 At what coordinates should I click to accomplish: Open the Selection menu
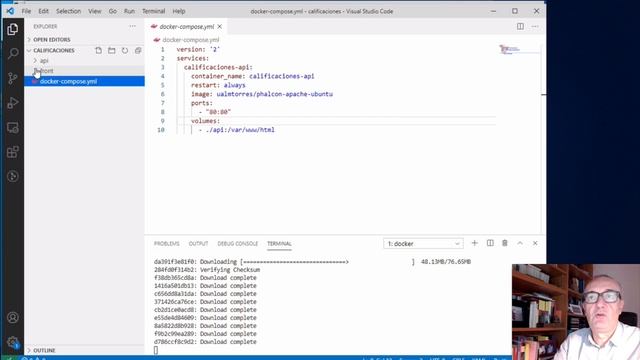[x=68, y=11]
